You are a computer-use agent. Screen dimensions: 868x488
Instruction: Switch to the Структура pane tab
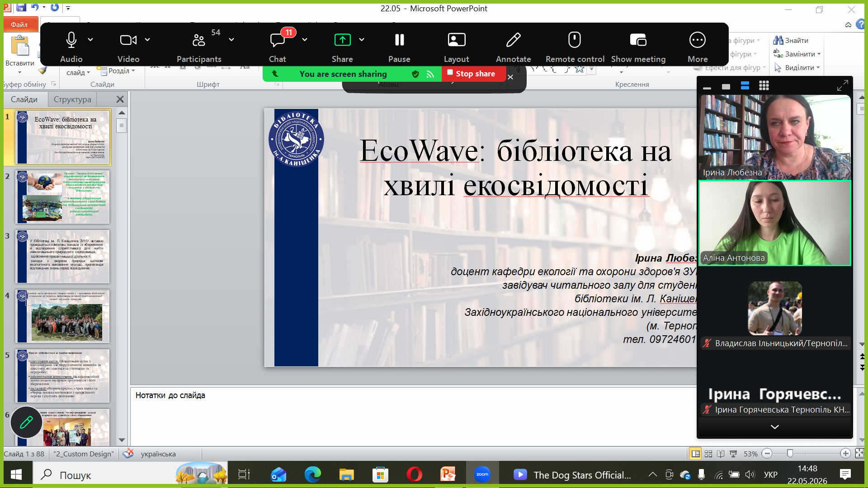point(72,99)
